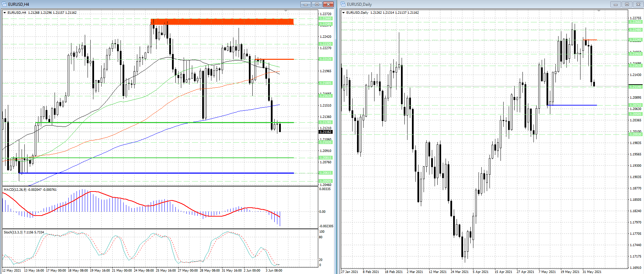Click the EURUSD,H4 window title icon

(4, 4)
